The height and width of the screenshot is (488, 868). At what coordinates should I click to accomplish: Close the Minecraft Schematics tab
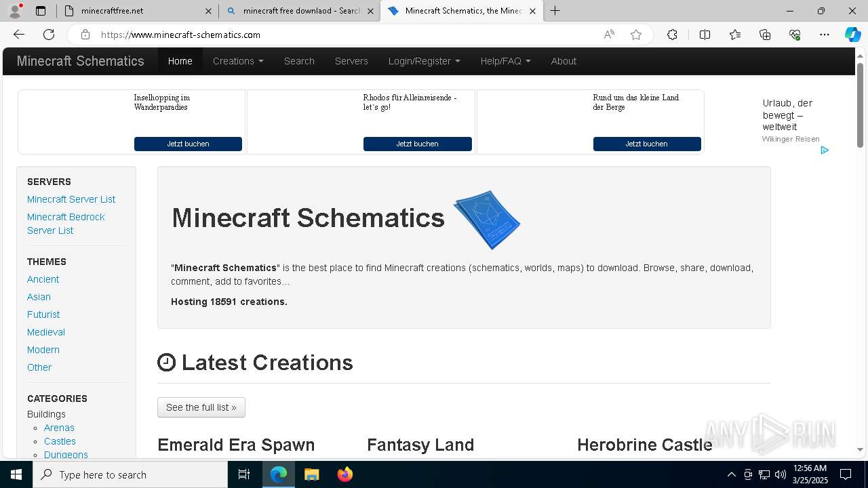(532, 11)
